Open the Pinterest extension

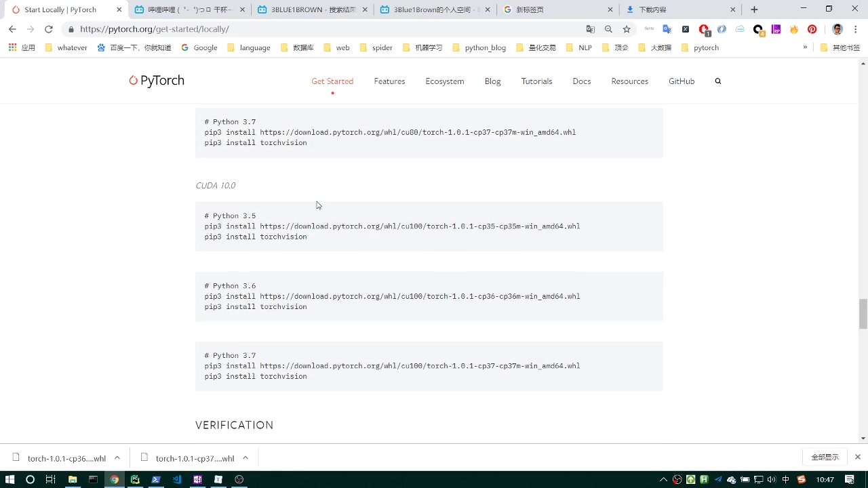pyautogui.click(x=812, y=29)
